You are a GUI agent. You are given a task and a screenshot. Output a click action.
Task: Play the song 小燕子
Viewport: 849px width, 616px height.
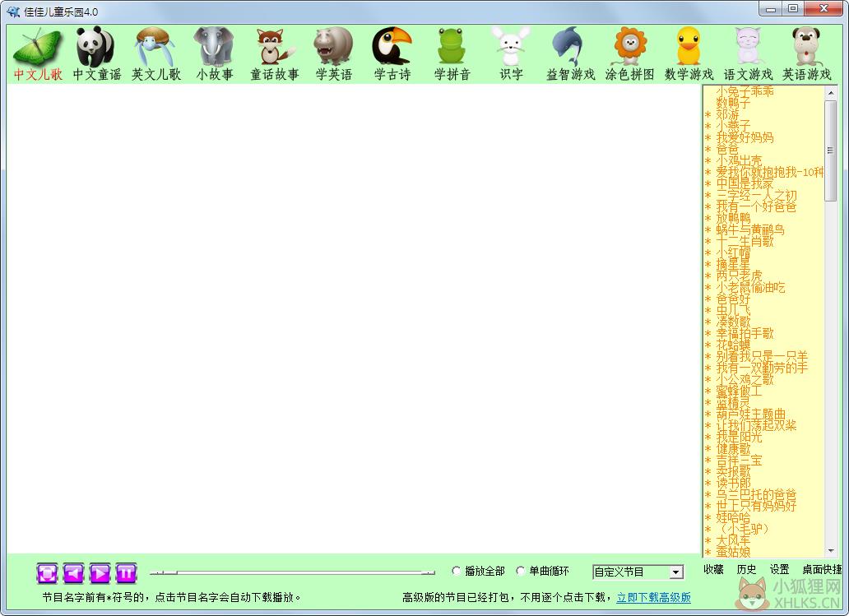click(733, 126)
